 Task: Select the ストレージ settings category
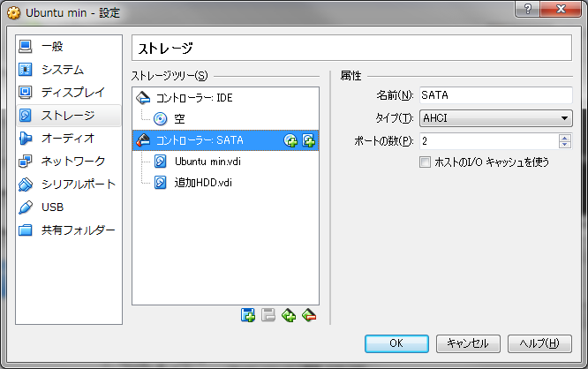pyautogui.click(x=69, y=115)
